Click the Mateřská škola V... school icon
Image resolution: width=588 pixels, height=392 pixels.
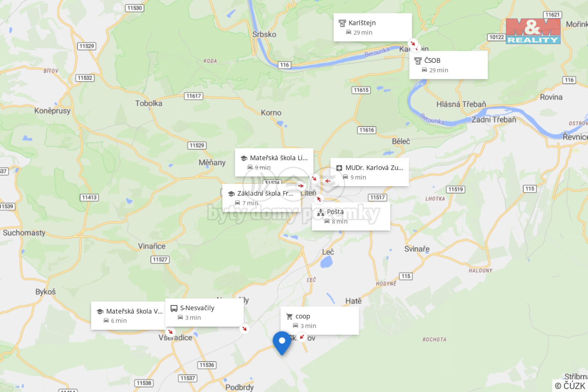(x=100, y=312)
